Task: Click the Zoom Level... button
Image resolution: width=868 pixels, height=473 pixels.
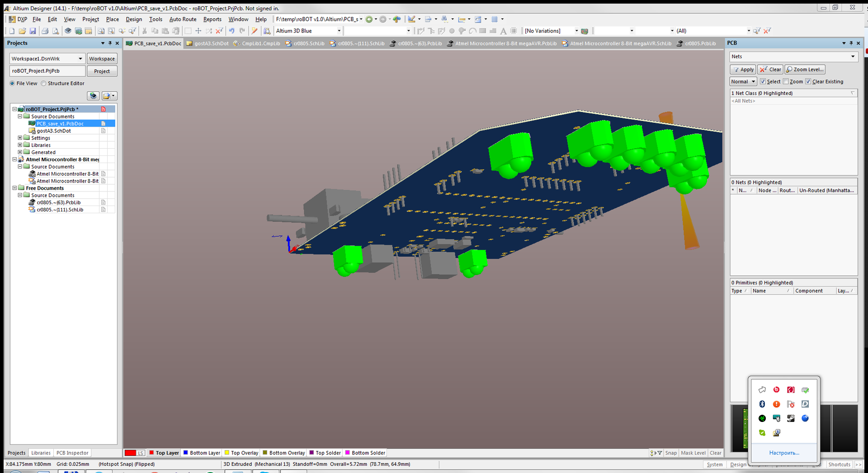Action: click(x=805, y=69)
